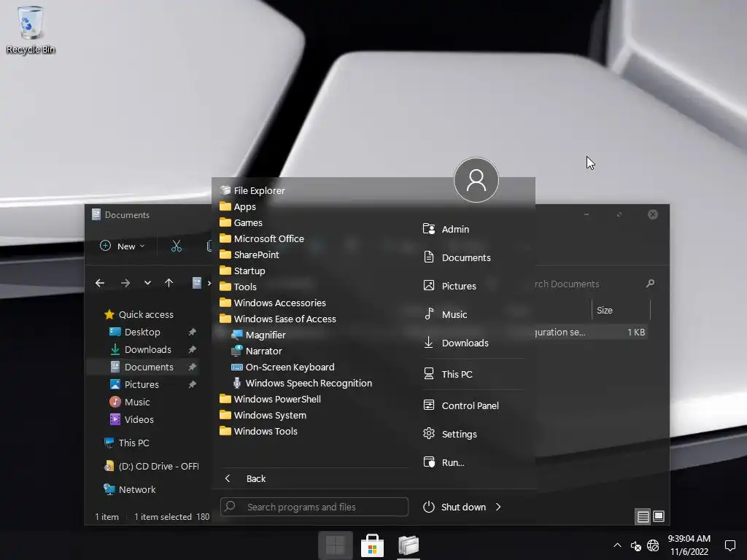Screen dimensions: 747x560
Task: Select This PC in Explorer sidebar
Action: pos(126,443)
